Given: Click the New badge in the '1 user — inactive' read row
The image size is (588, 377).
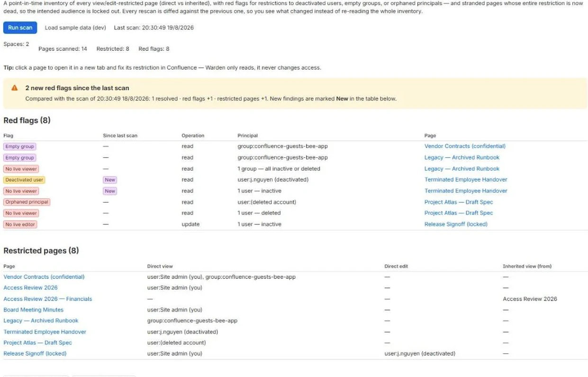Looking at the screenshot, I should click(110, 191).
